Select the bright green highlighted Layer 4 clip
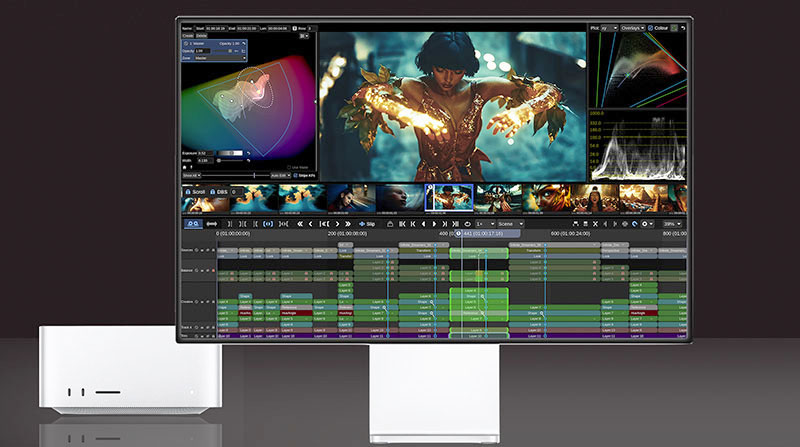The height and width of the screenshot is (447, 800). coord(479,291)
